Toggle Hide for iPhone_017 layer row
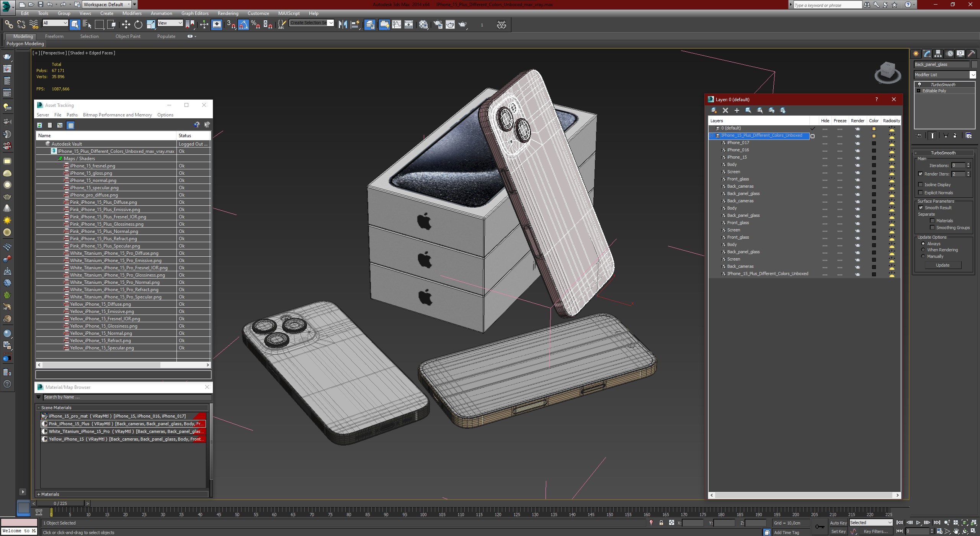This screenshot has width=980, height=536. coord(825,143)
